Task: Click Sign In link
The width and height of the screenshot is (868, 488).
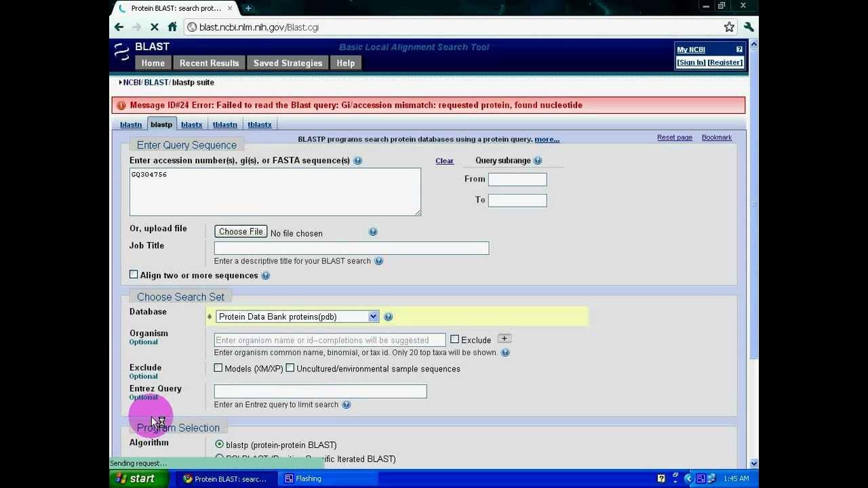Action: pyautogui.click(x=691, y=62)
